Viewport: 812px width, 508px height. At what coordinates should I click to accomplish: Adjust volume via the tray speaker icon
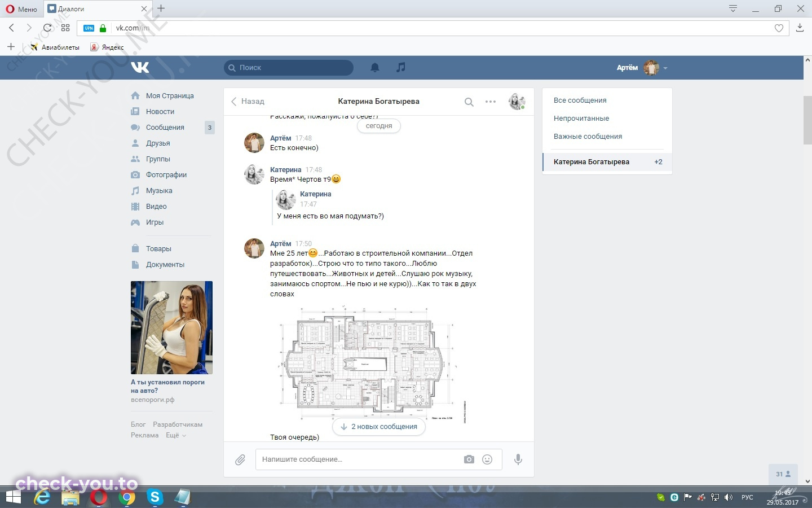point(729,497)
